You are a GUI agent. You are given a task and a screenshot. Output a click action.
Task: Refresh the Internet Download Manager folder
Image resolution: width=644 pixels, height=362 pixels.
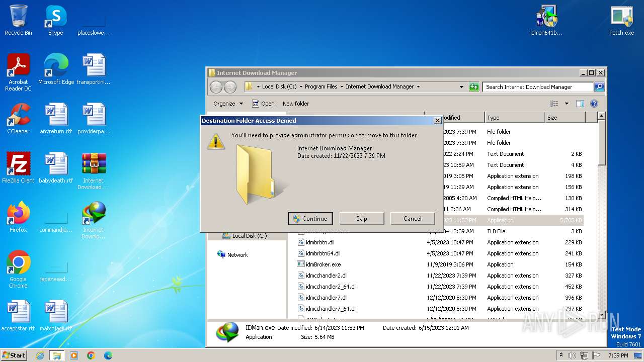coord(474,87)
